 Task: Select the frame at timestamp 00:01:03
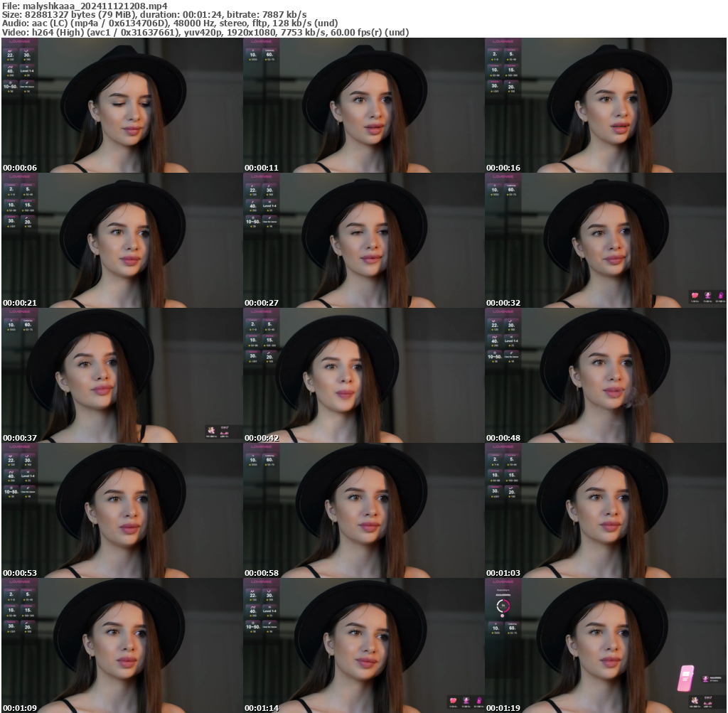pyautogui.click(x=606, y=510)
